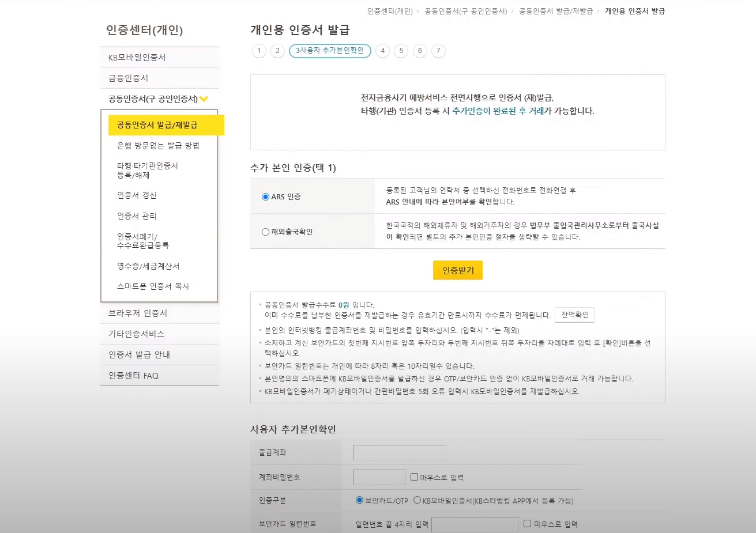Select 은행 방문없는 발급 방법 submenu item
Viewport: 756px width, 533px height.
click(158, 146)
